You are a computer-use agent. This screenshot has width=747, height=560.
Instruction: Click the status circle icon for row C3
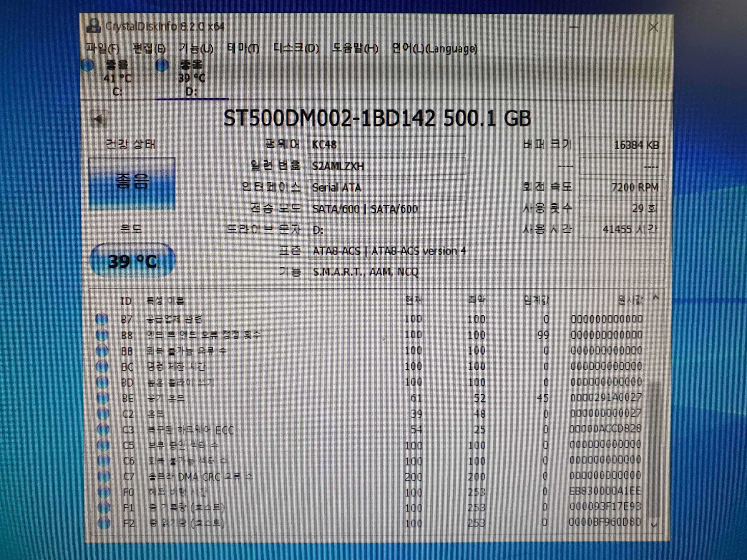(103, 430)
